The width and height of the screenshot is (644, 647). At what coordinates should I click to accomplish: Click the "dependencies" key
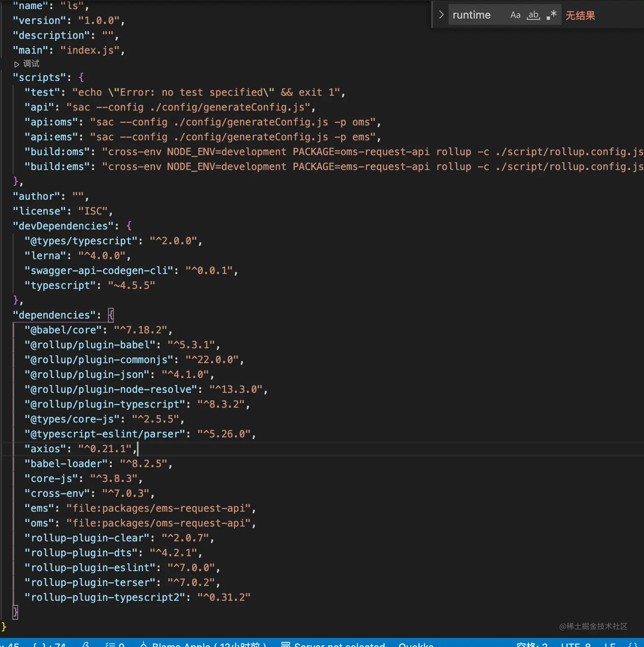[55, 315]
